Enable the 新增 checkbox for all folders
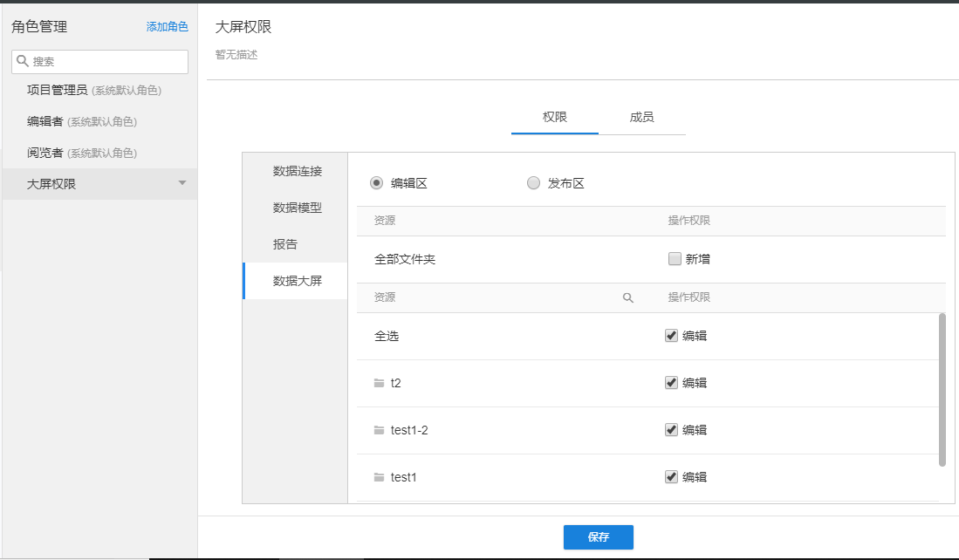959x560 pixels. pos(674,259)
